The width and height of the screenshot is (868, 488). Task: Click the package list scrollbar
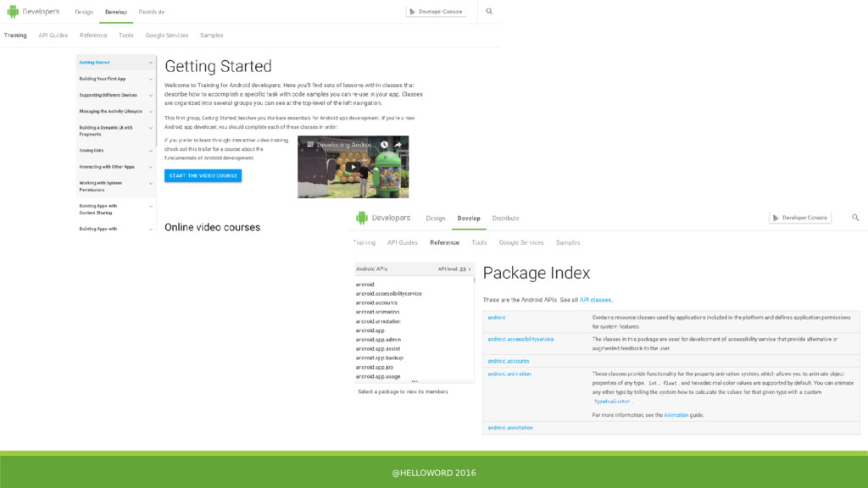[x=474, y=280]
